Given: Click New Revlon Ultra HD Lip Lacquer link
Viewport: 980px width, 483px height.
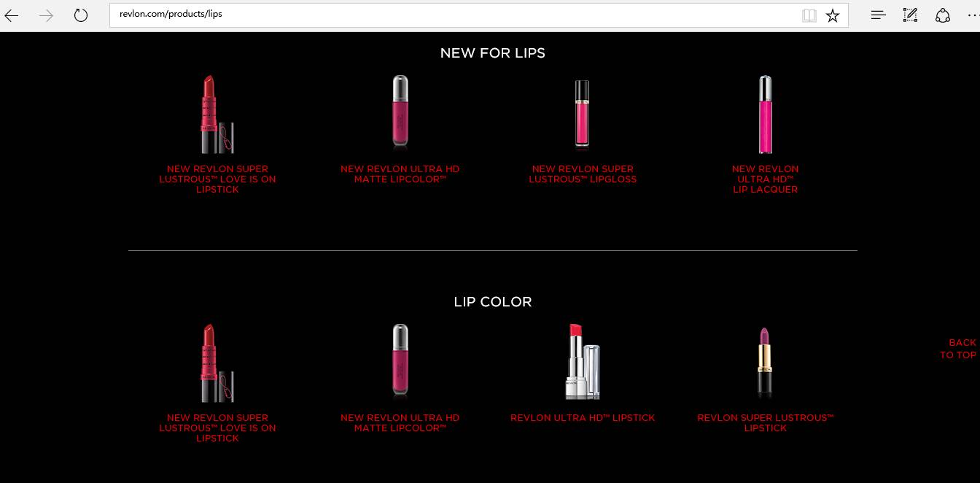Looking at the screenshot, I should pos(765,179).
